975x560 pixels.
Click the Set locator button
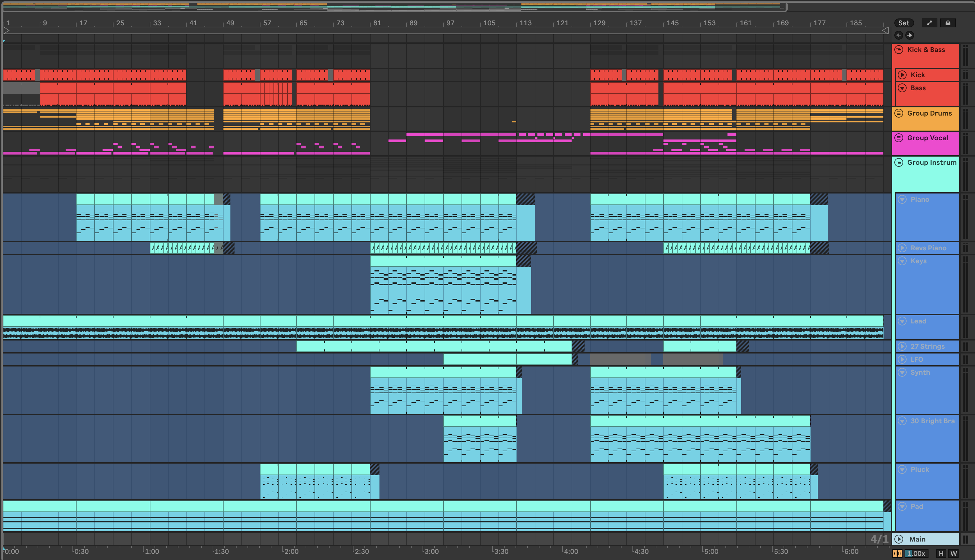904,23
